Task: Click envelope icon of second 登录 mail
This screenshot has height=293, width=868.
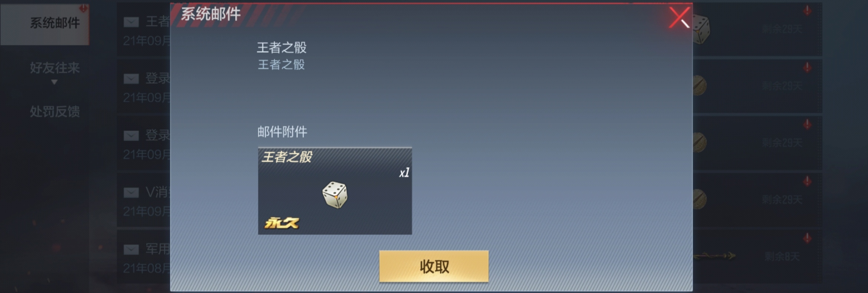Action: (x=131, y=136)
